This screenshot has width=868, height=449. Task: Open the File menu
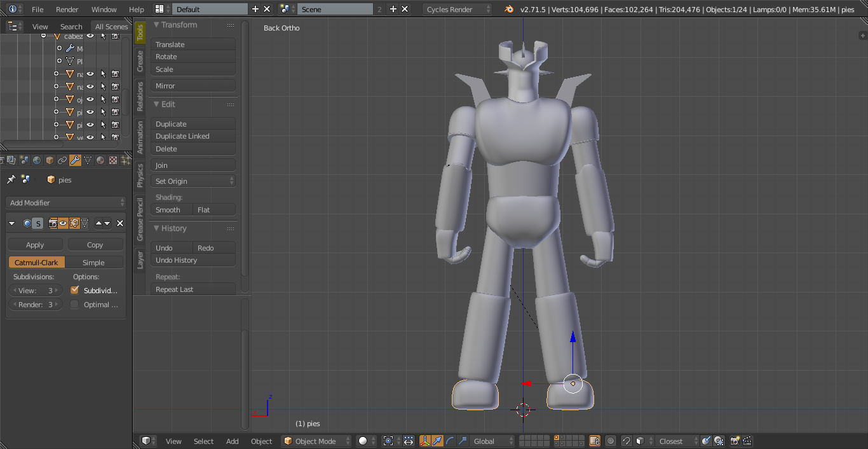pyautogui.click(x=37, y=10)
